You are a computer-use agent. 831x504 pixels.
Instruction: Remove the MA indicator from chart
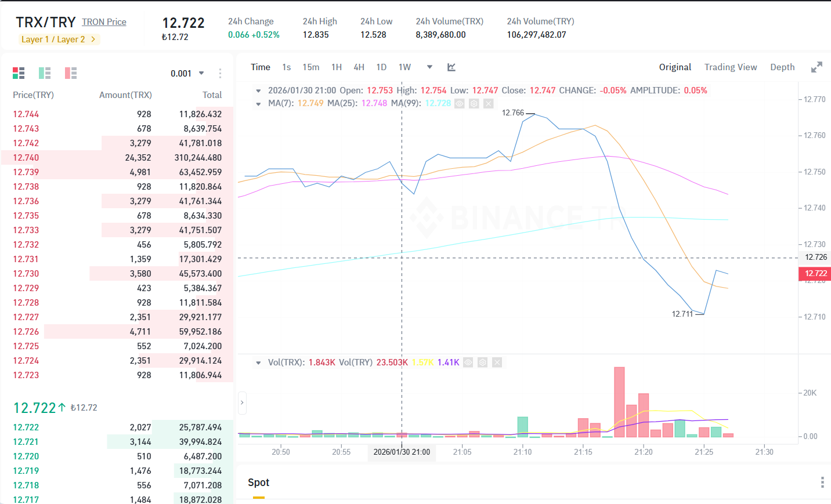[x=489, y=103]
